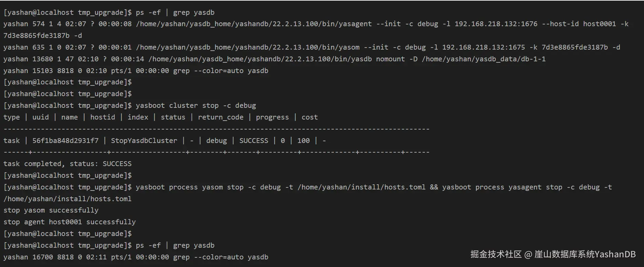Click the 'return_code' column header
This screenshot has width=644, height=267.
coord(220,117)
